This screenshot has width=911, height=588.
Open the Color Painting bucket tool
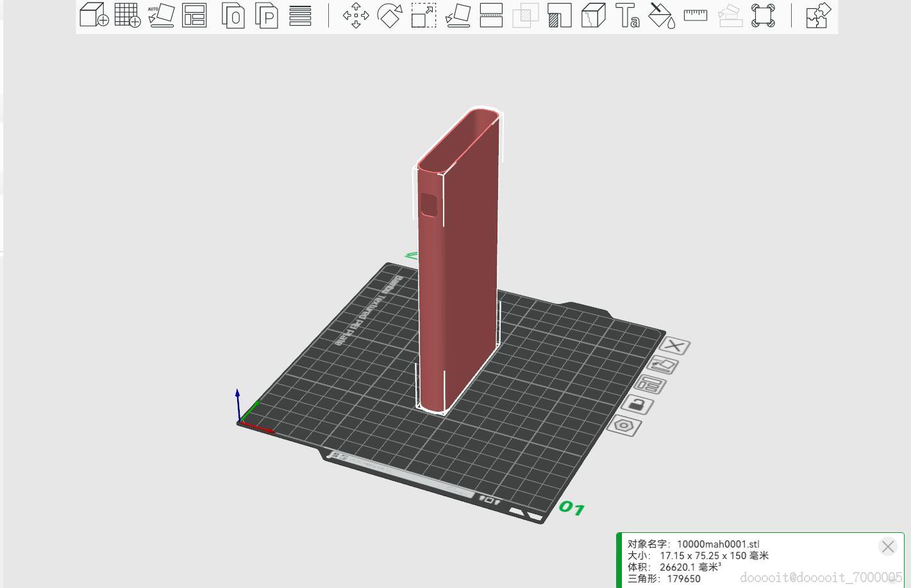[662, 15]
